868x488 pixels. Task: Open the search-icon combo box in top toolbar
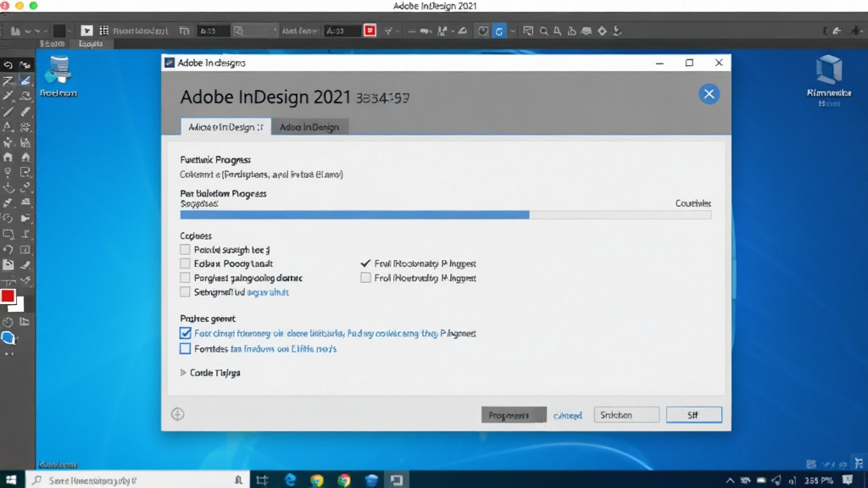point(254,31)
